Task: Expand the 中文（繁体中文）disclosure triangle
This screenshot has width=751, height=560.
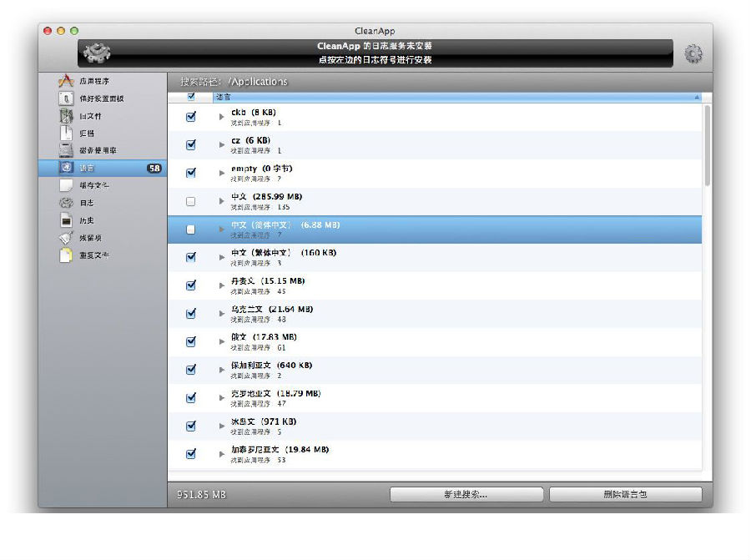Action: [222, 257]
